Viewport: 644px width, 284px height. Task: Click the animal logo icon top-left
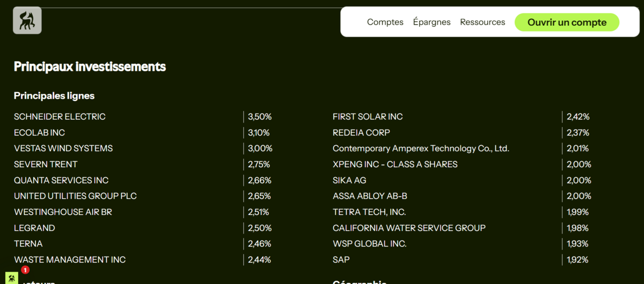(27, 20)
